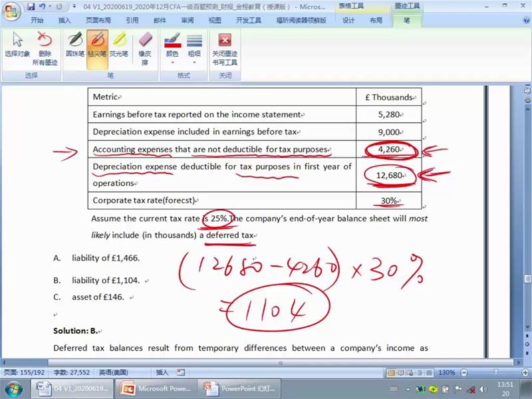Viewport: 532px width, 399px height.
Task: Open the volume speaker tray icon
Action: click(x=483, y=389)
